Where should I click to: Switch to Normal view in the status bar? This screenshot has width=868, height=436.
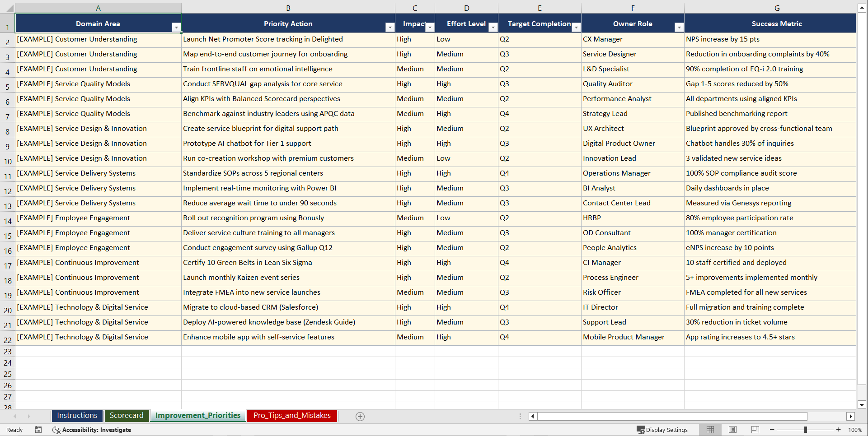[710, 430]
